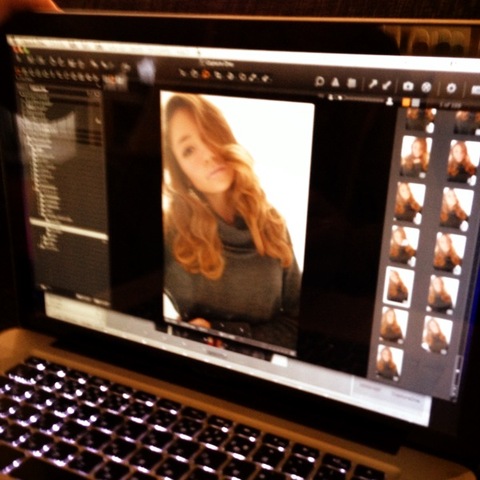Select the lowest thumbnail in the left browser column

[389, 363]
